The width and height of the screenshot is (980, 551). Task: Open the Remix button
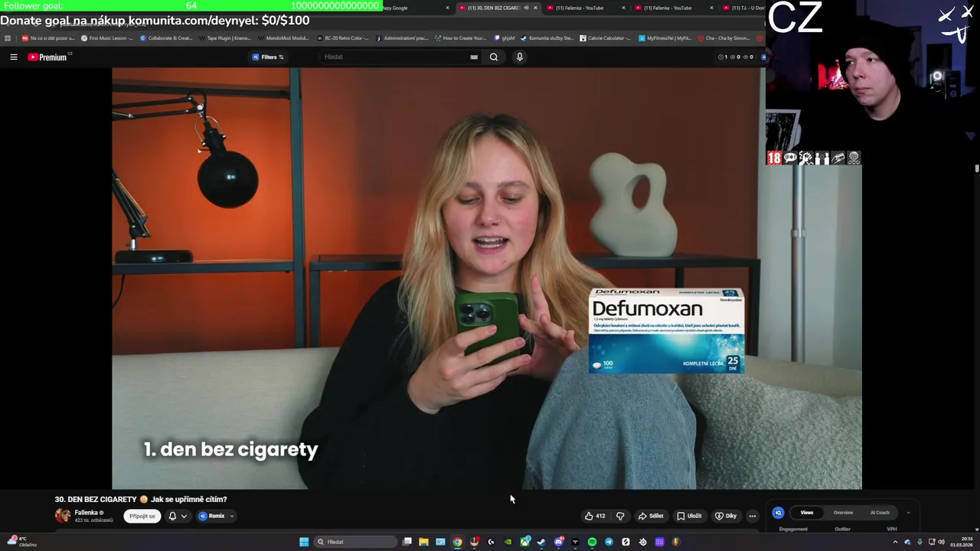(x=212, y=516)
